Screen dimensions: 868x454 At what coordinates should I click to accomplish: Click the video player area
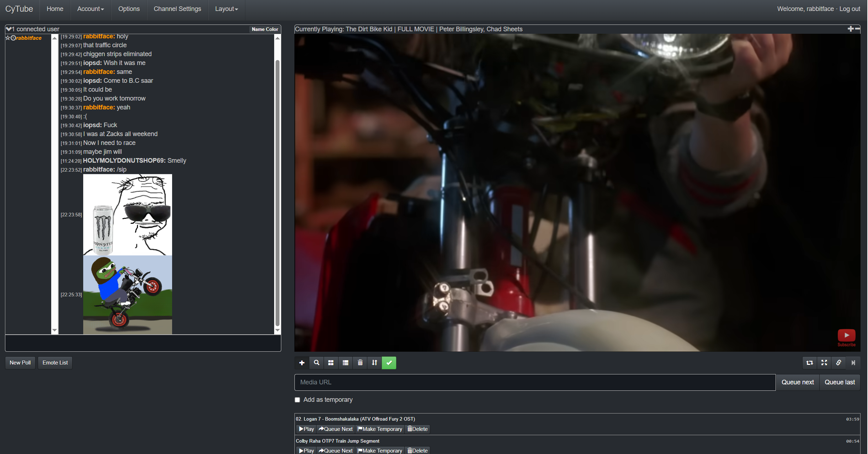point(577,193)
